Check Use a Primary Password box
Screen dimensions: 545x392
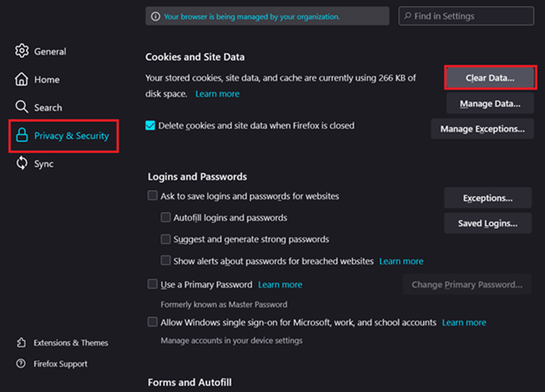[153, 284]
